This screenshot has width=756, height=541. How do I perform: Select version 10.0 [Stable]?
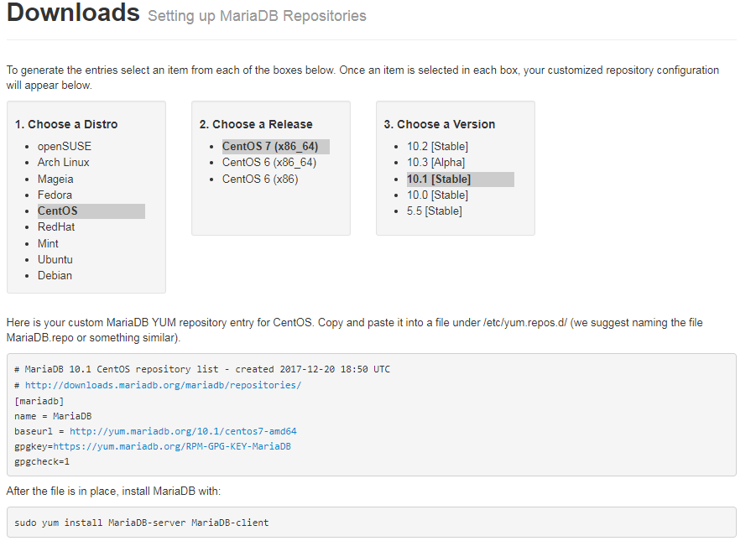pos(437,195)
